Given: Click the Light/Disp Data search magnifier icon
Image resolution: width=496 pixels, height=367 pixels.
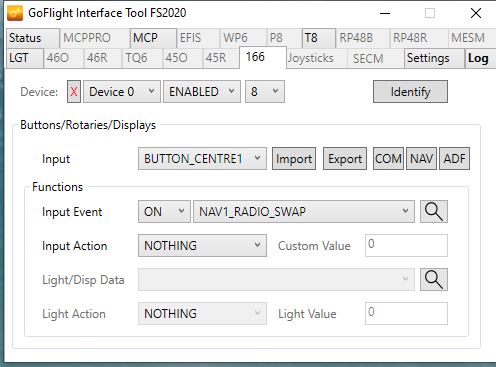Looking at the screenshot, I should [x=434, y=279].
